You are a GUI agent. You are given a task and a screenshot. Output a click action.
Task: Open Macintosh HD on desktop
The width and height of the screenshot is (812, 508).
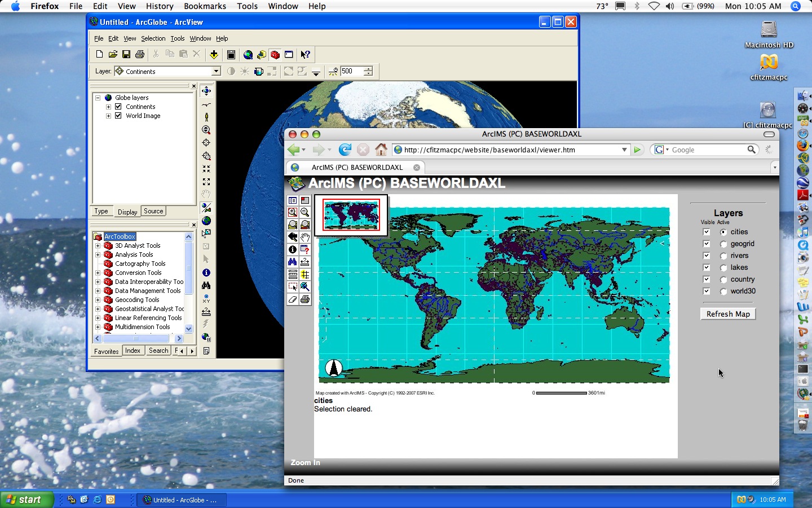click(769, 34)
